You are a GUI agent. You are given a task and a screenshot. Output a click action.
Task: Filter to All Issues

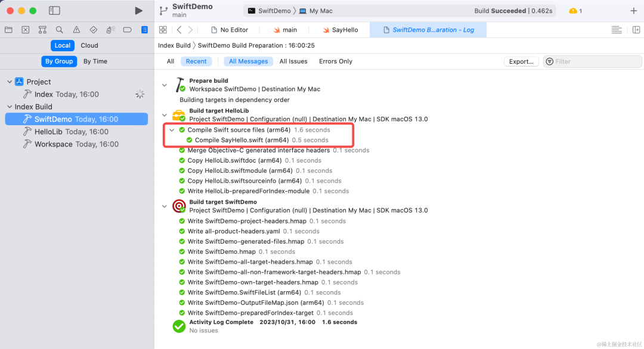(293, 61)
